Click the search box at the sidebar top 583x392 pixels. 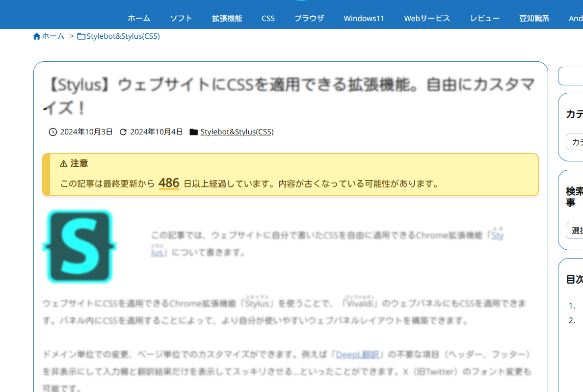pyautogui.click(x=572, y=77)
